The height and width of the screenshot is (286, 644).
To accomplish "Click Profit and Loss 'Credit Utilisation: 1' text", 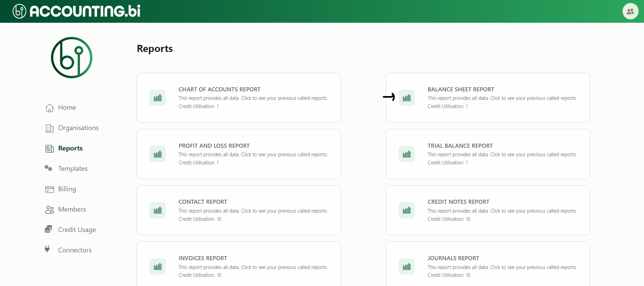I will (x=199, y=163).
